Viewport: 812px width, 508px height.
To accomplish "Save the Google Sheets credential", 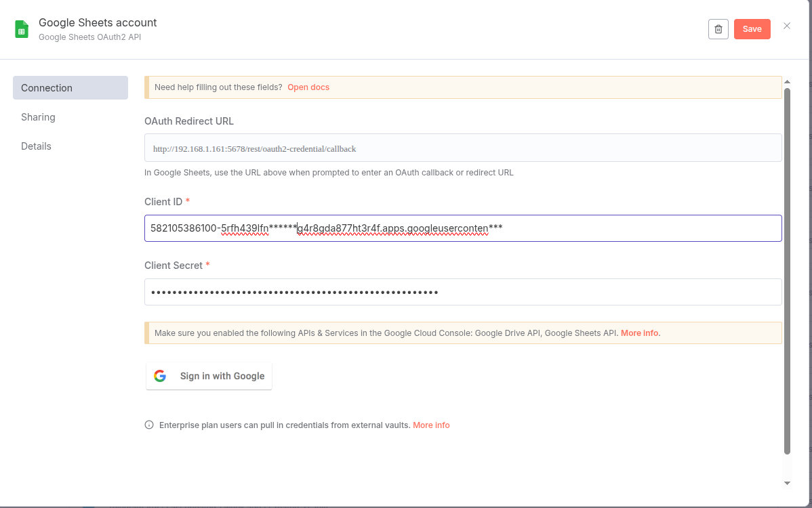I will click(752, 29).
